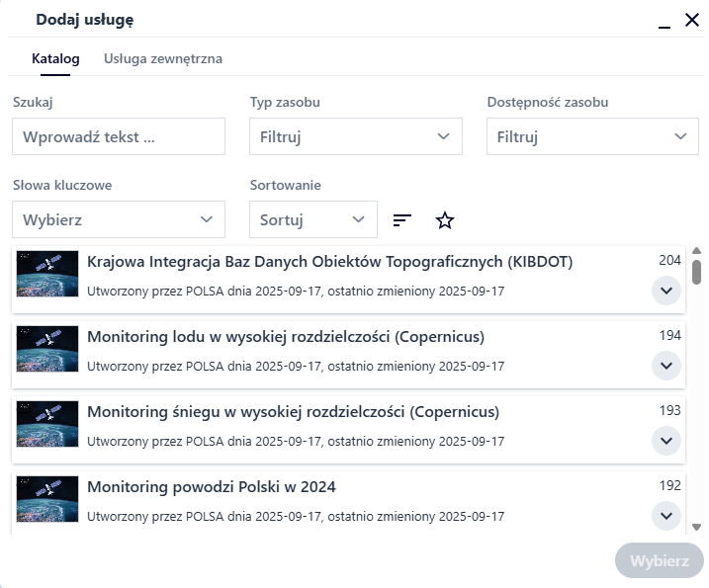
Task: Toggle the favorites star filter
Action: coord(445,220)
